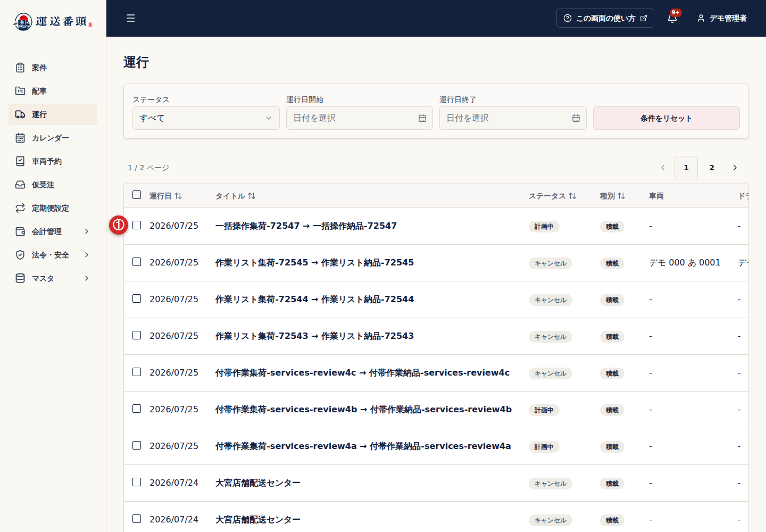This screenshot has width=766, height=532.
Task: Select 運行 in the sidebar
Action: pyautogui.click(x=53, y=114)
